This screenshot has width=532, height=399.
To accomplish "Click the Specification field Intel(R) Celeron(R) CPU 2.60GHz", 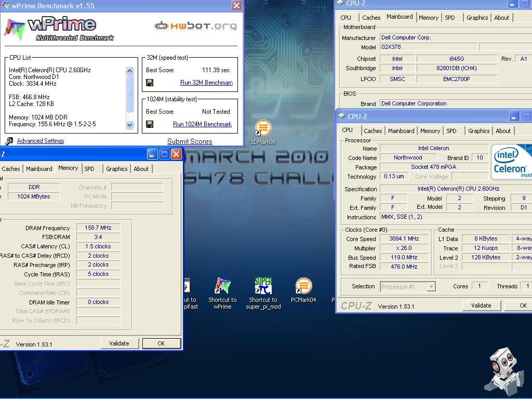I will [456, 189].
